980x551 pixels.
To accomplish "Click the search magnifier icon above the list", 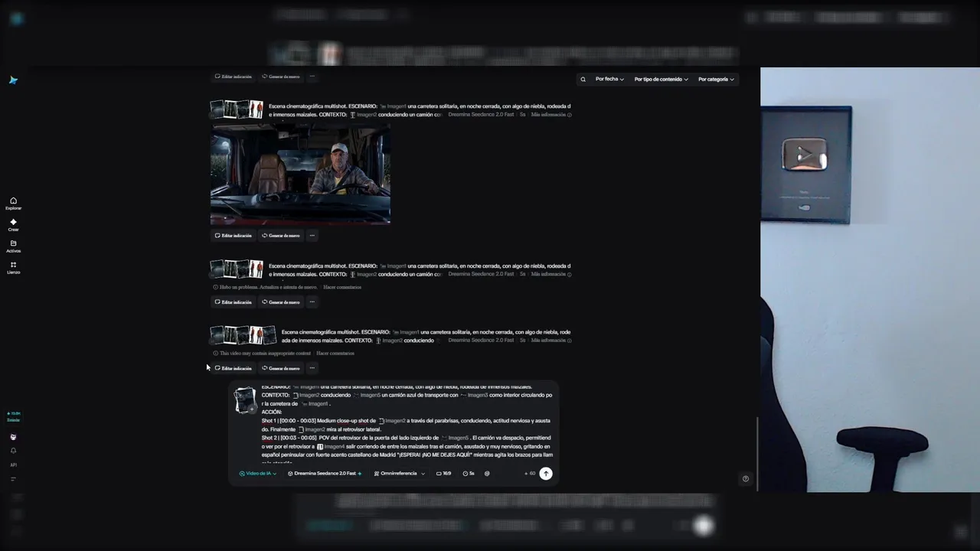I will pyautogui.click(x=583, y=79).
